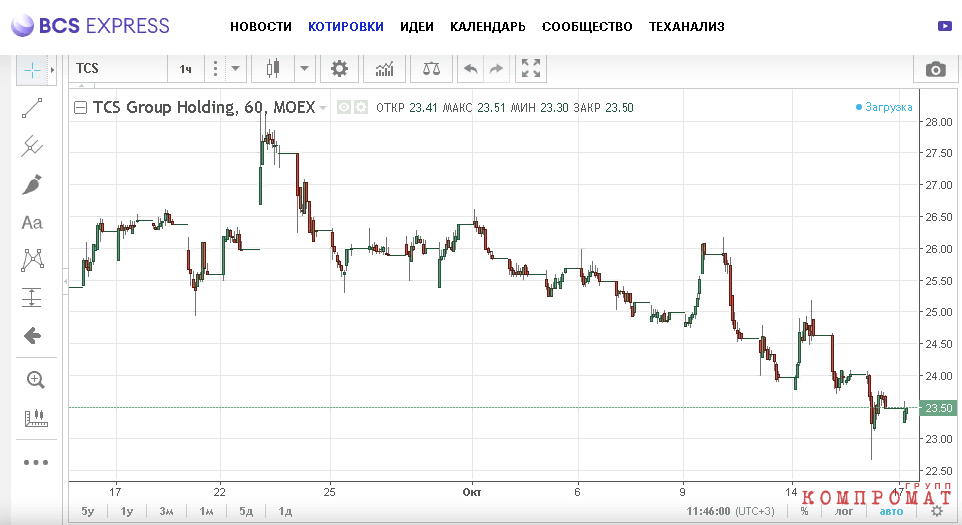Redo the chart action
The image size is (962, 525).
496,69
